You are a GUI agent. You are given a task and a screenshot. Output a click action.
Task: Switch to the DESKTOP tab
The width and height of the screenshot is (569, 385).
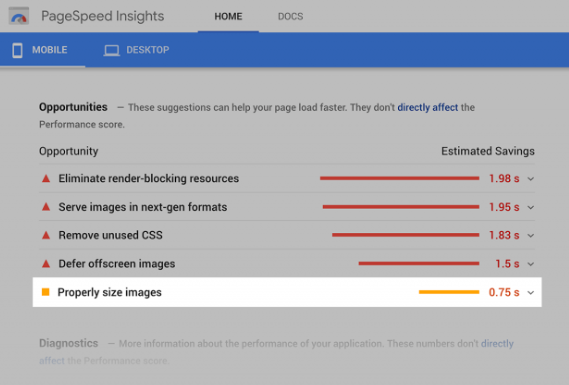click(x=137, y=50)
